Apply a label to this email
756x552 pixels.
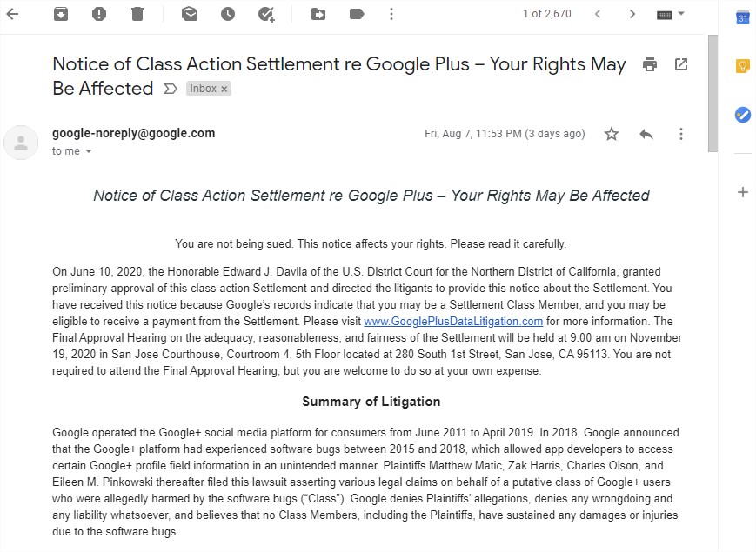(x=357, y=14)
